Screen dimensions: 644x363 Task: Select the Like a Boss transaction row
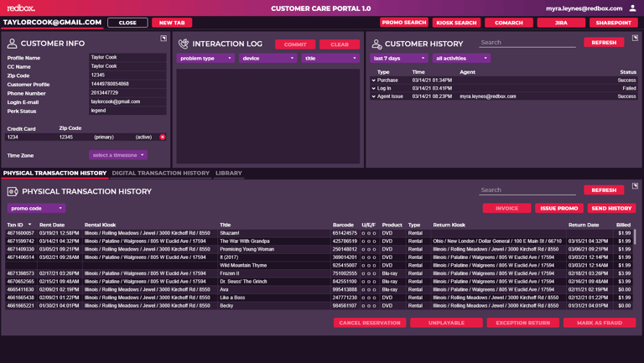tap(319, 298)
